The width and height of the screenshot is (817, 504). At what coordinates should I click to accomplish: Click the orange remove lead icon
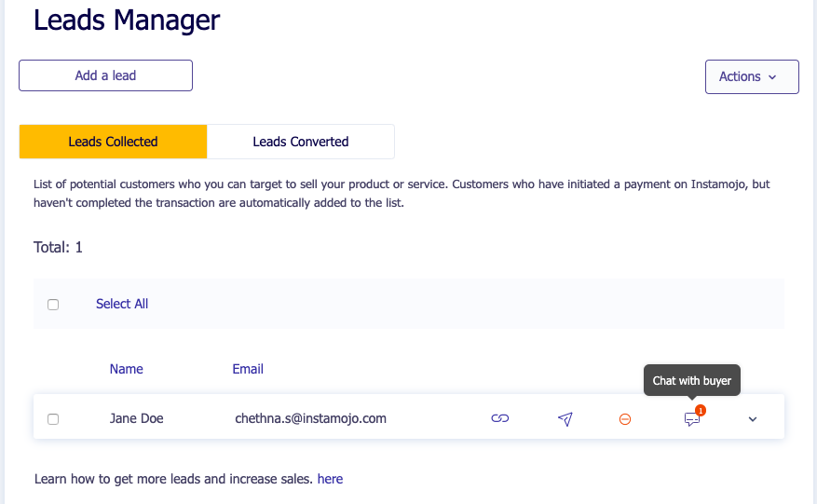[625, 419]
